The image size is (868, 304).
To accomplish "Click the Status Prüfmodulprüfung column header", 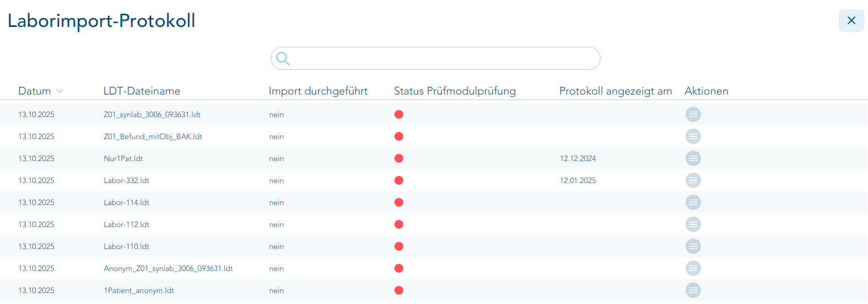I will coord(455,91).
